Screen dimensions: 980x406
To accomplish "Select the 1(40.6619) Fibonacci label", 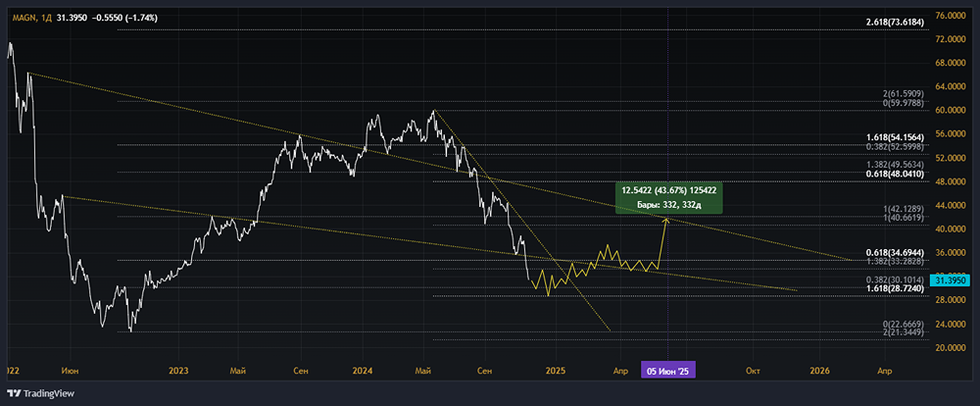I will pos(905,217).
